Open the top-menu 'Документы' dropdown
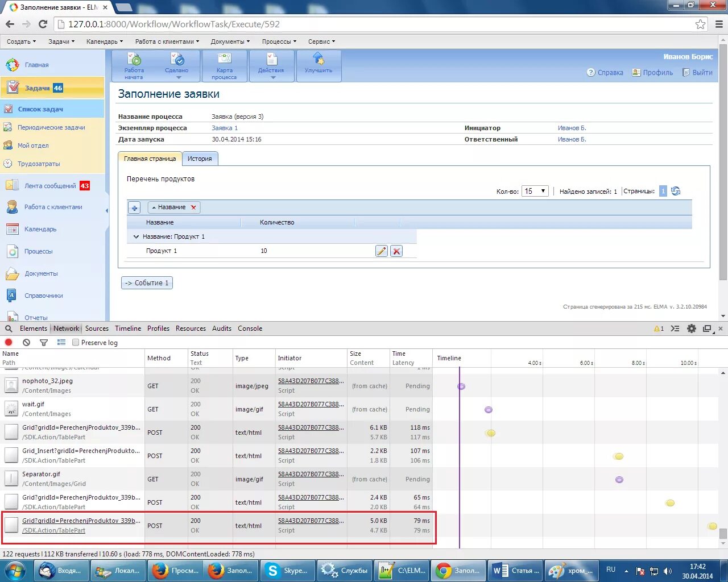This screenshot has height=582, width=728. [230, 41]
